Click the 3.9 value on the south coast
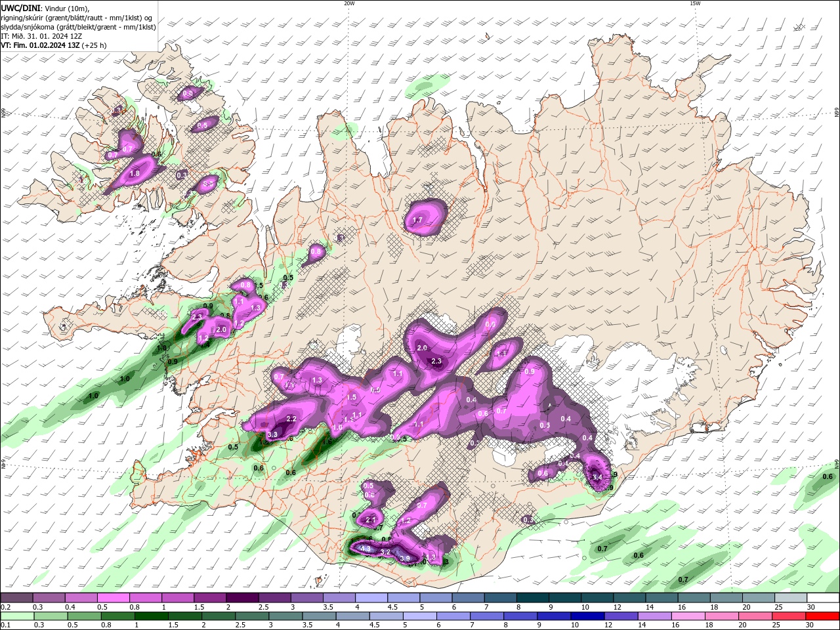840x630 pixels. (x=405, y=558)
